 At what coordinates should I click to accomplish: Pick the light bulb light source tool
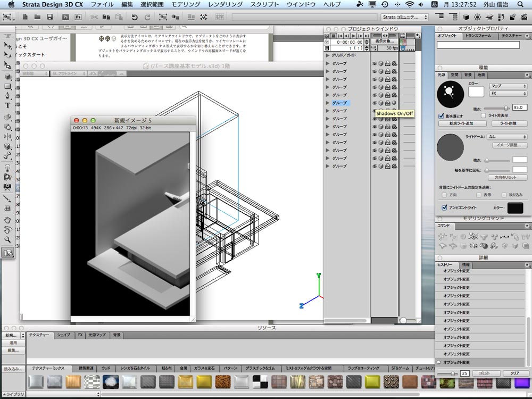click(x=8, y=167)
